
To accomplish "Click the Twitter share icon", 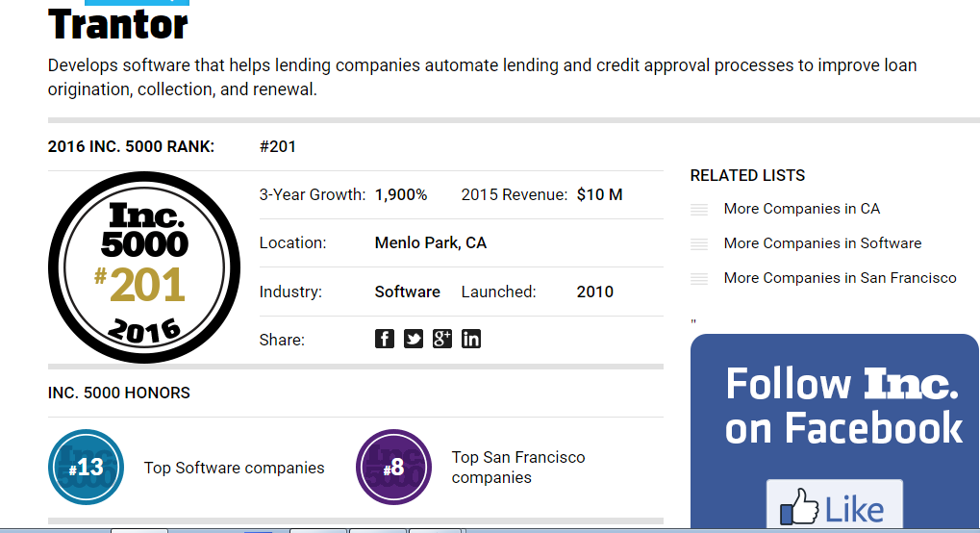I will coord(414,339).
